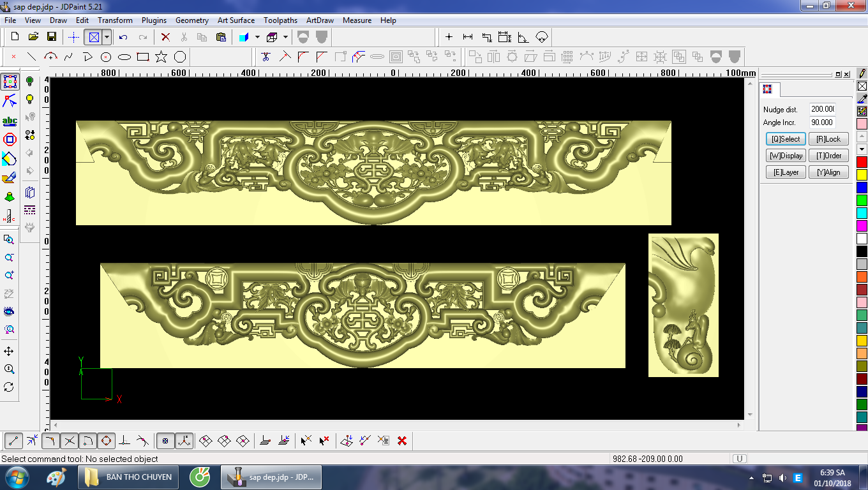
Task: Click the [E]Layer button
Action: click(x=786, y=172)
